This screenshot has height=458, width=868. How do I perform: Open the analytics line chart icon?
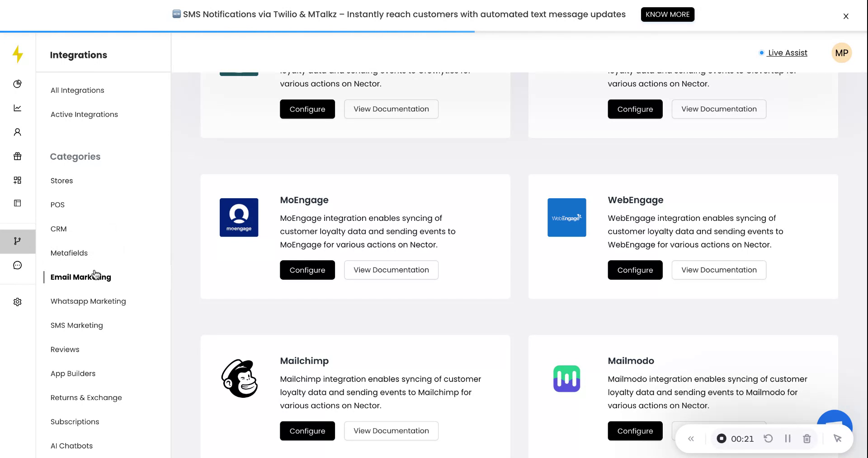(x=18, y=108)
